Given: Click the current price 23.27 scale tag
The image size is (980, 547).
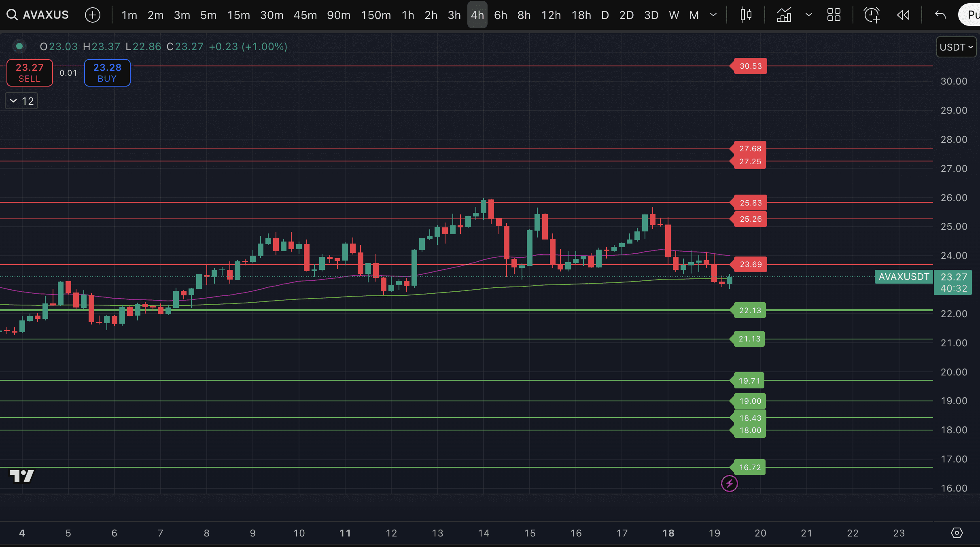Looking at the screenshot, I should [x=953, y=282].
